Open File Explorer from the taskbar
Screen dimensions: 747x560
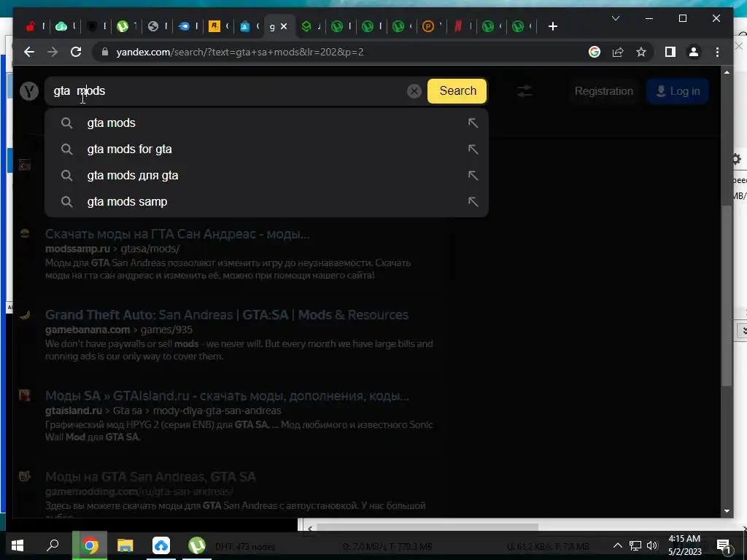(125, 545)
